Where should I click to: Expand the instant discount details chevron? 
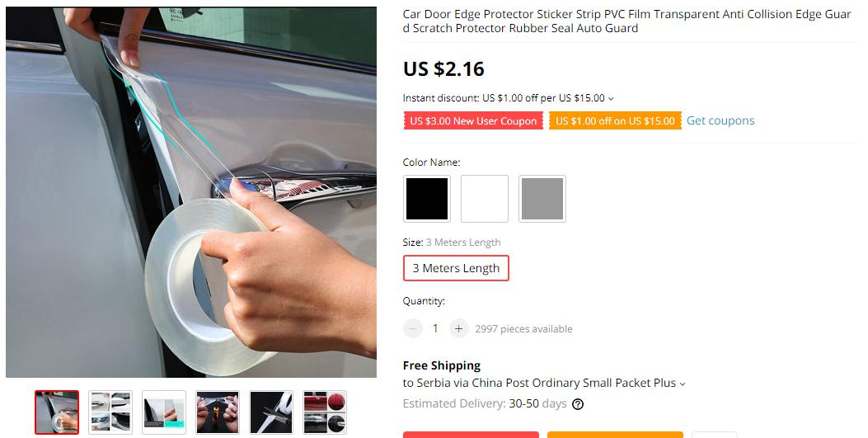[x=611, y=98]
